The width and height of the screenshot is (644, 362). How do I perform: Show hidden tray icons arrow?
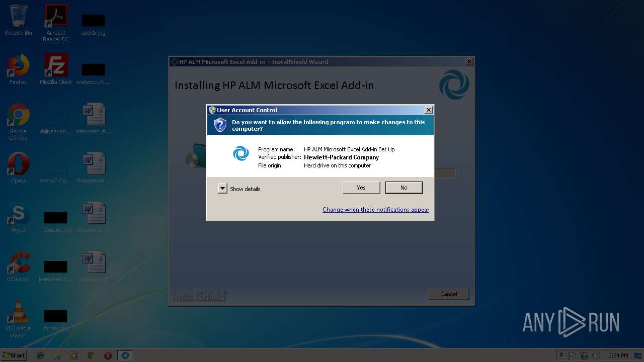click(x=561, y=355)
